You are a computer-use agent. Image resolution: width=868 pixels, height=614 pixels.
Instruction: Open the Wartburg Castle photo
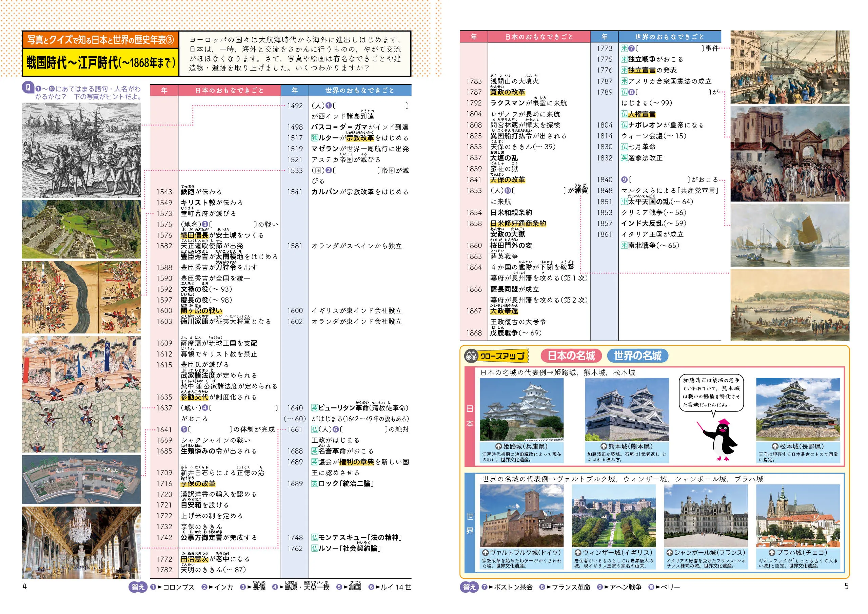pos(521,516)
